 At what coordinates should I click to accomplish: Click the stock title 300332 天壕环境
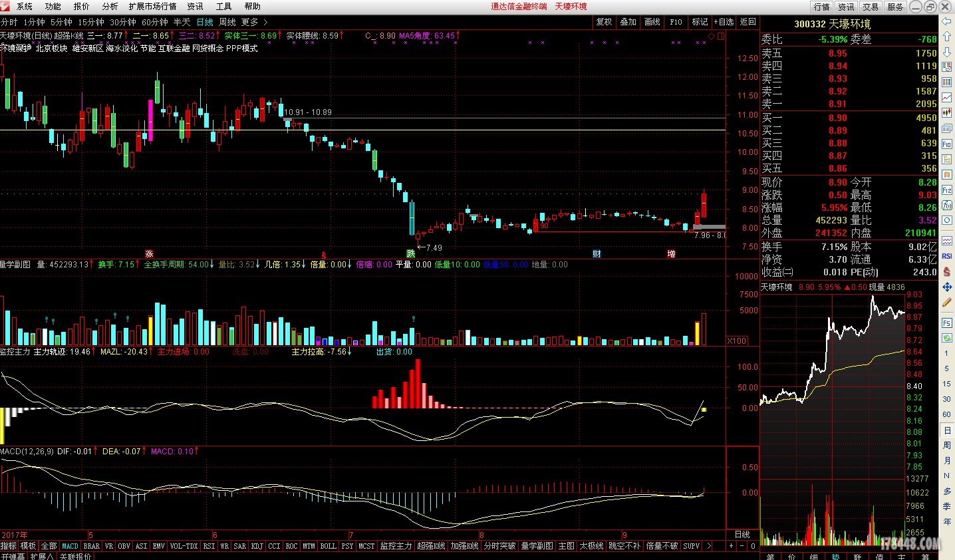point(832,24)
